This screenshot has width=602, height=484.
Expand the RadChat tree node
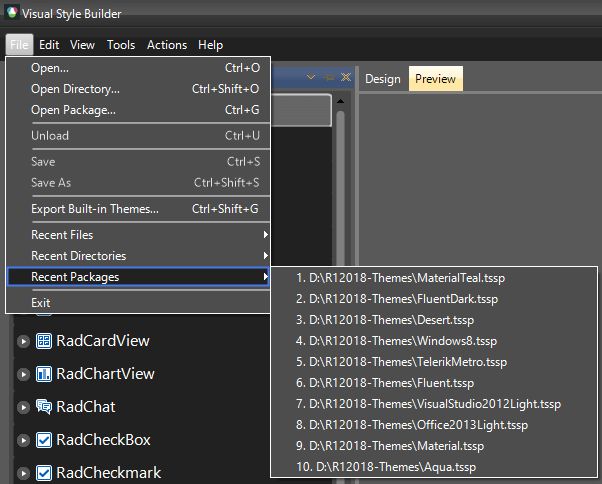coord(23,407)
